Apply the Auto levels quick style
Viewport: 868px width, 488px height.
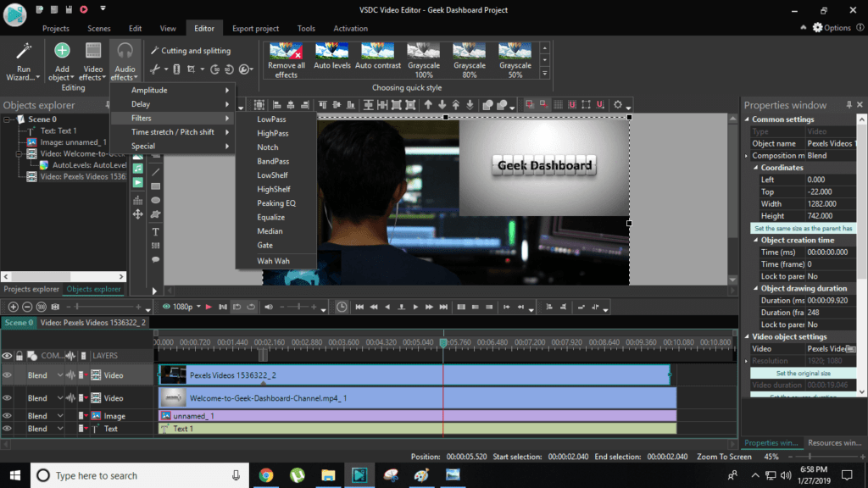332,57
